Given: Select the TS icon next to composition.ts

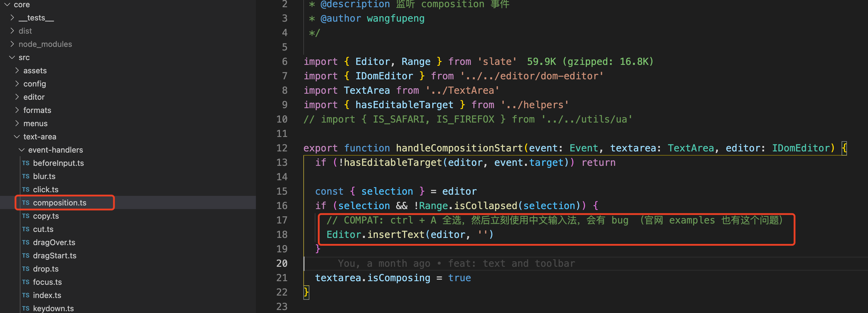Looking at the screenshot, I should pos(26,202).
